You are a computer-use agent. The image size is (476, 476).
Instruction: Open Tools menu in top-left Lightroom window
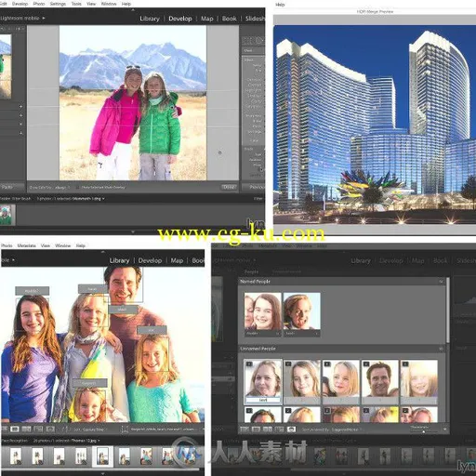[76, 4]
